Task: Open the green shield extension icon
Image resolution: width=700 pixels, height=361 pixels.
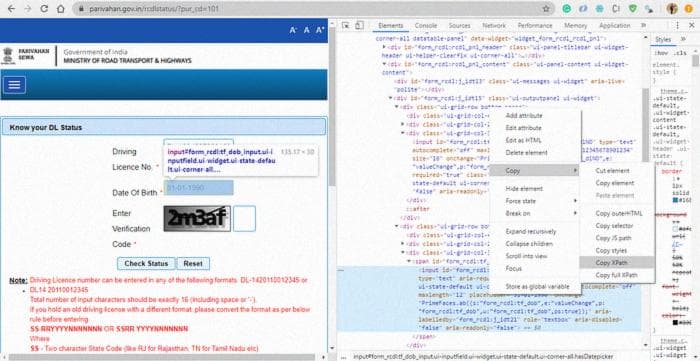Action: tap(633, 8)
